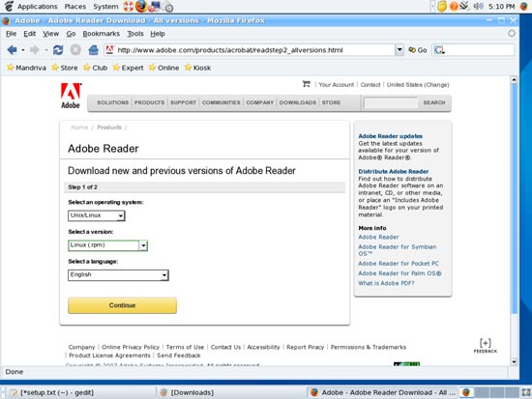Image resolution: width=532 pixels, height=399 pixels.
Task: Open the COMMUNITIES nav item
Action: (x=221, y=102)
